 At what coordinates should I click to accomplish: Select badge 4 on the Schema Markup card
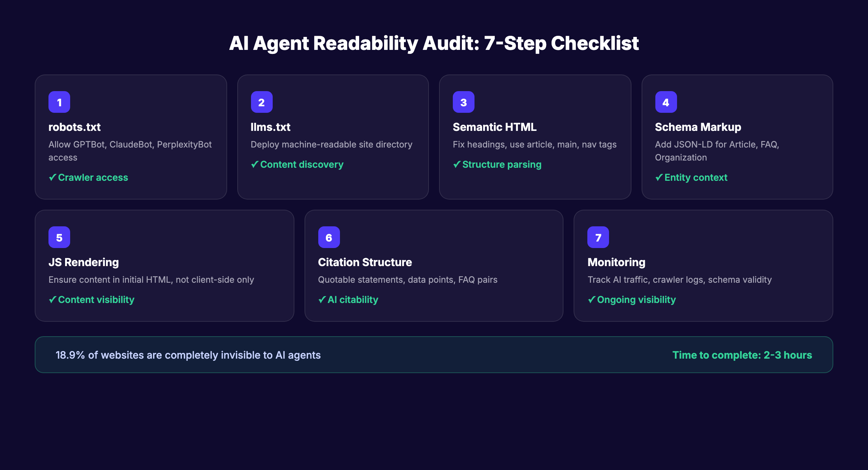pyautogui.click(x=666, y=102)
